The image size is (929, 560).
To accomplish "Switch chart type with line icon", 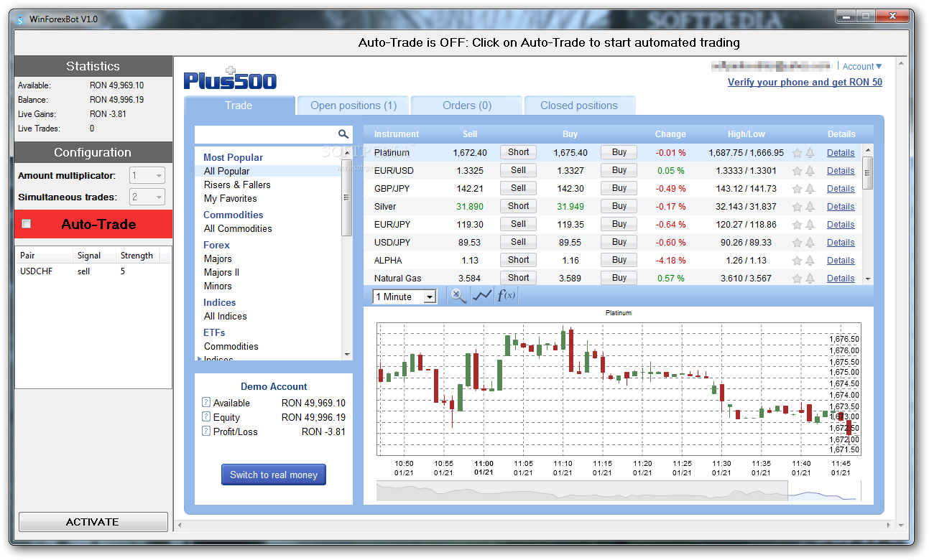I will (x=482, y=296).
